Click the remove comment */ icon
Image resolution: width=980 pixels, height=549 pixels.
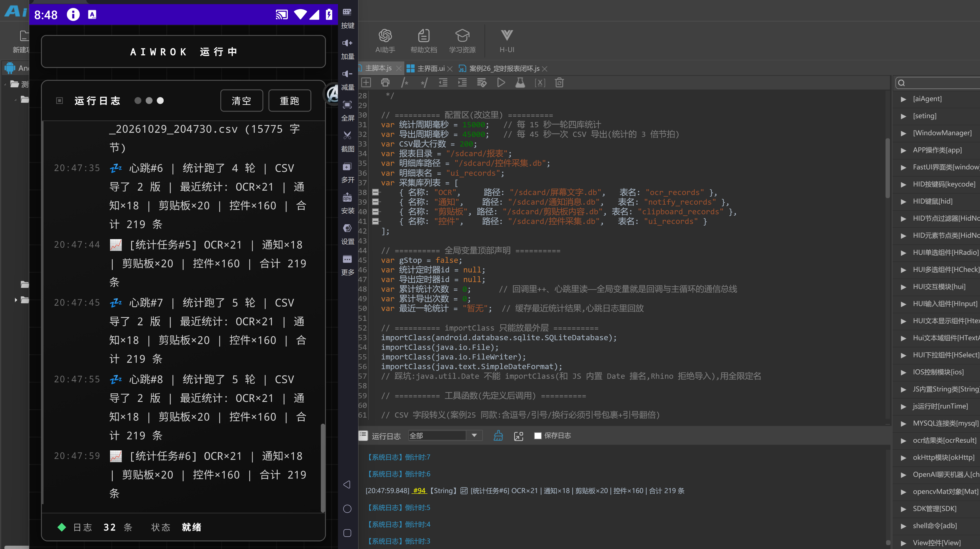pyautogui.click(x=424, y=83)
